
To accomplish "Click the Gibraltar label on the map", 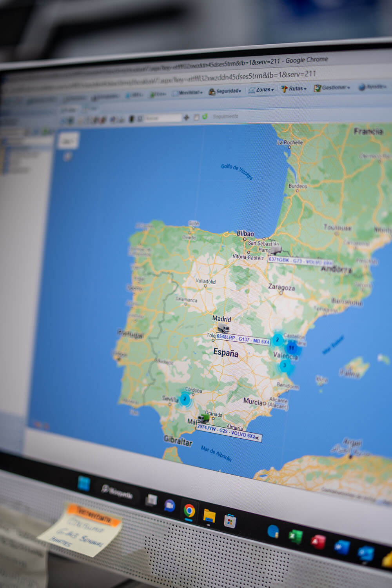I will pos(178,441).
